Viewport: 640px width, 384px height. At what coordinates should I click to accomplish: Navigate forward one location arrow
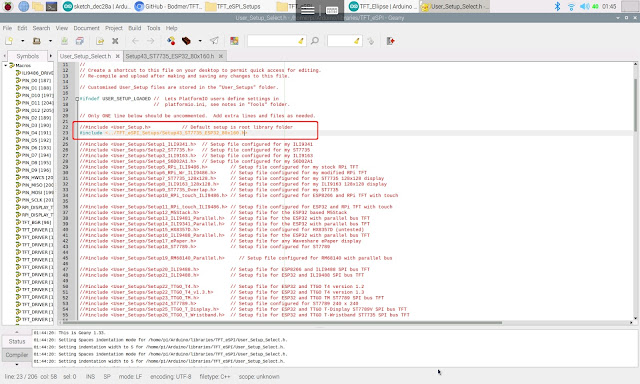pyautogui.click(x=151, y=41)
